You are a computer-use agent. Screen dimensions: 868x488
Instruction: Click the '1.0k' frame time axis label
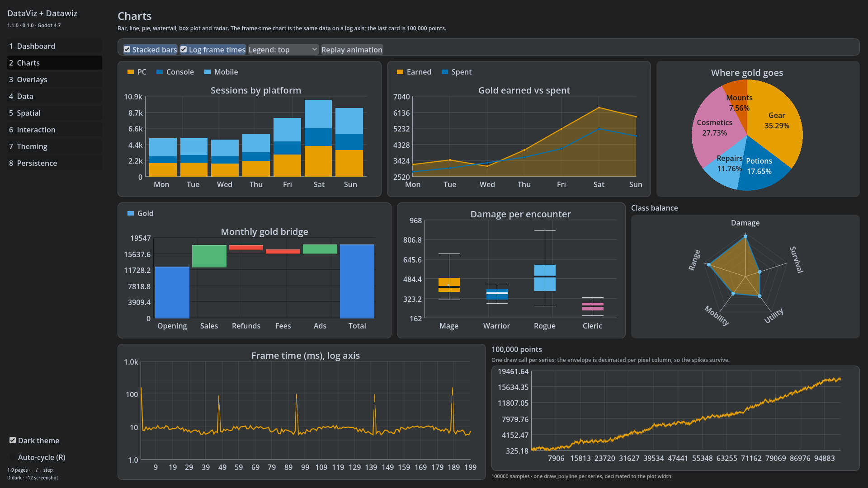[x=131, y=362]
